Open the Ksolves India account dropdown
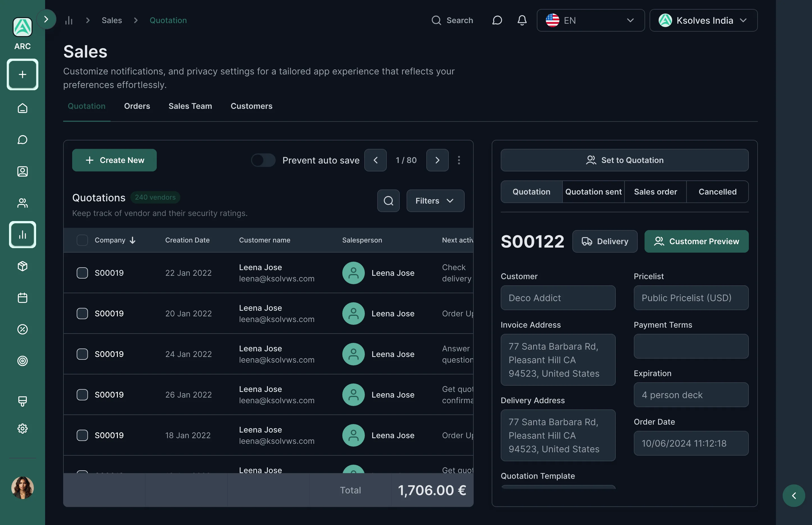Image resolution: width=812 pixels, height=525 pixels. (703, 21)
